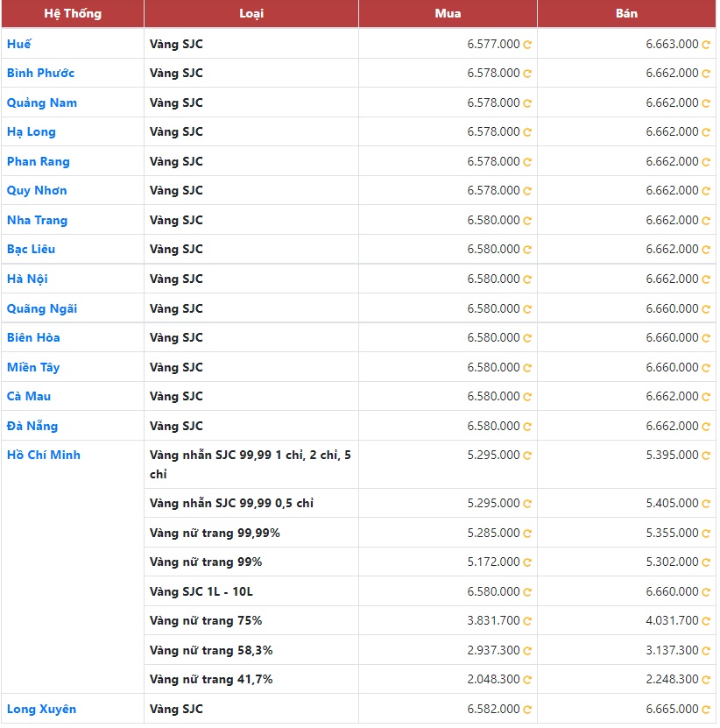Screen dimensions: 720x728
Task: Click the Mua column header
Action: pos(448,13)
